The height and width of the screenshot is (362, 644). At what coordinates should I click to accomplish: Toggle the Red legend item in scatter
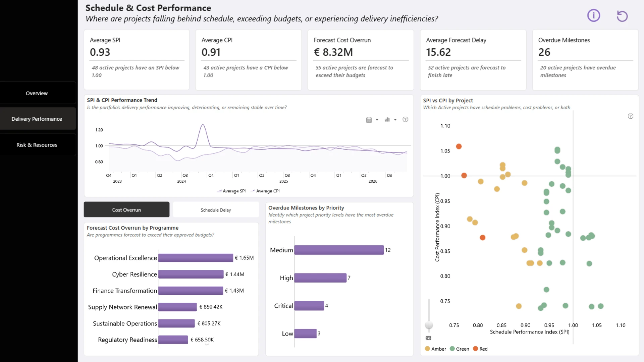click(480, 349)
